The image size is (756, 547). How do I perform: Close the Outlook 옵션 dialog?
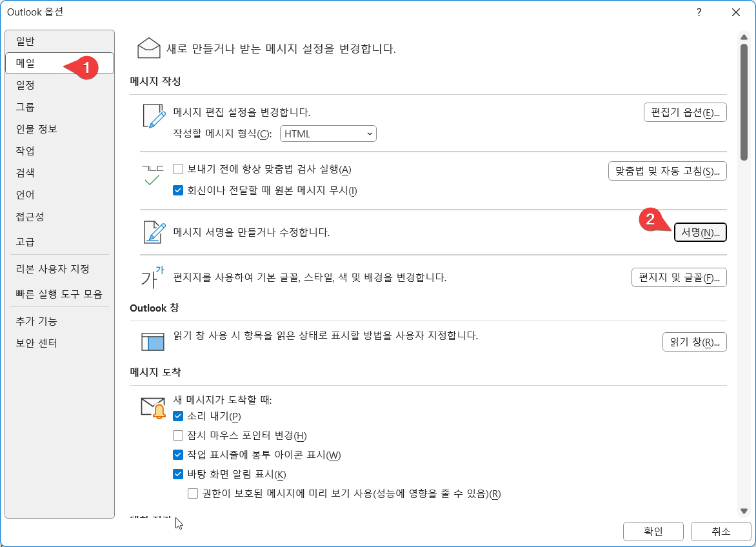click(736, 12)
